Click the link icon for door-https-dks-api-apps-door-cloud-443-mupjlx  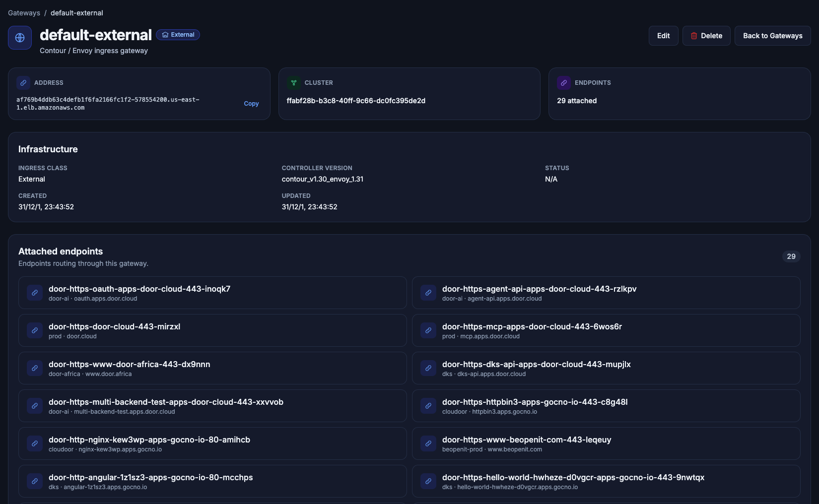click(428, 368)
